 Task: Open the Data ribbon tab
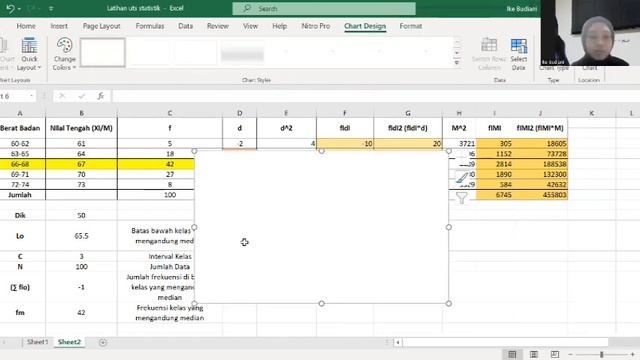tap(185, 26)
